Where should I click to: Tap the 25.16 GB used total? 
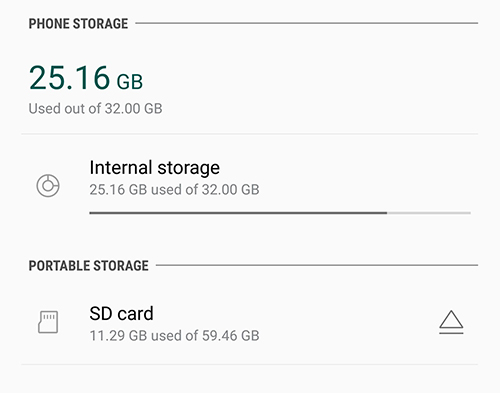pos(86,78)
